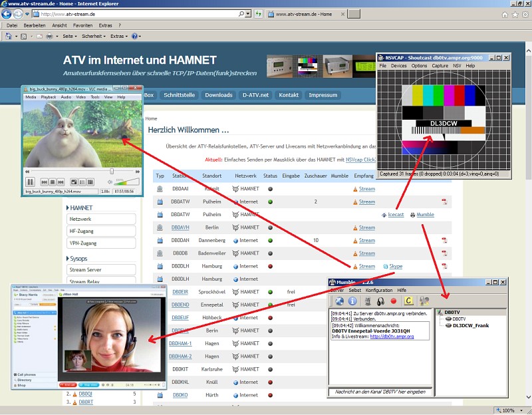Toggle Mumble comment 'C' icon
532x415 pixels.
[x=409, y=301]
